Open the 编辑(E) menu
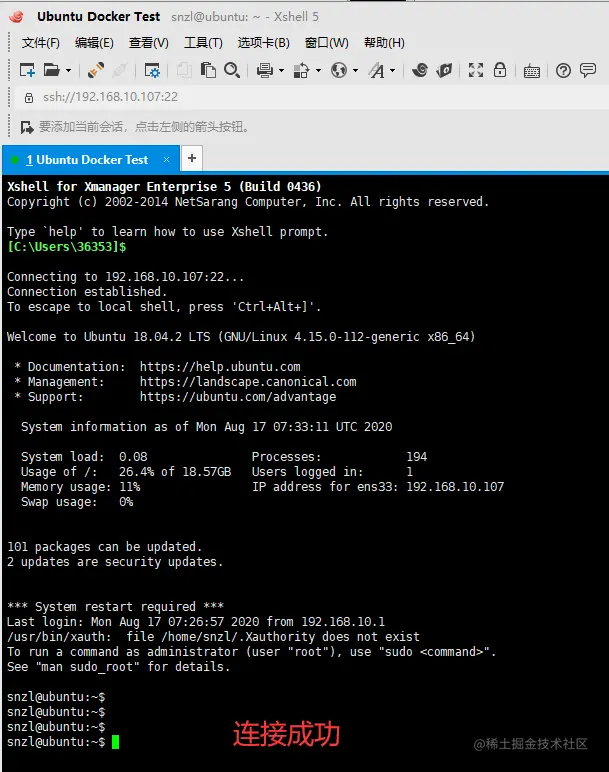 [x=94, y=43]
